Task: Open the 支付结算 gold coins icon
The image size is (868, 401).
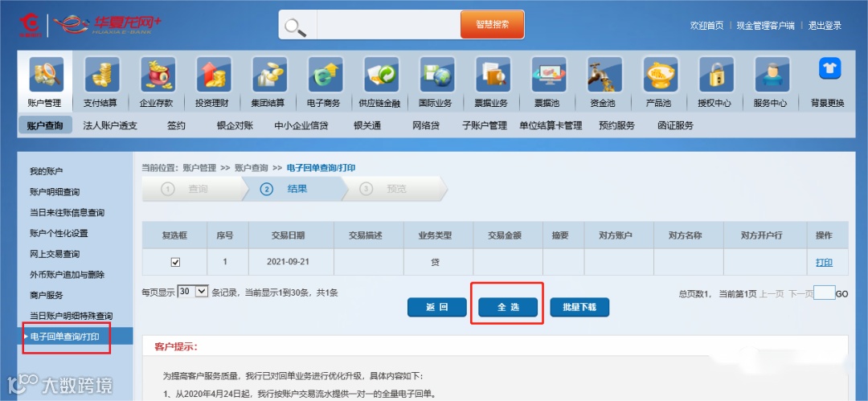Action: tap(102, 74)
